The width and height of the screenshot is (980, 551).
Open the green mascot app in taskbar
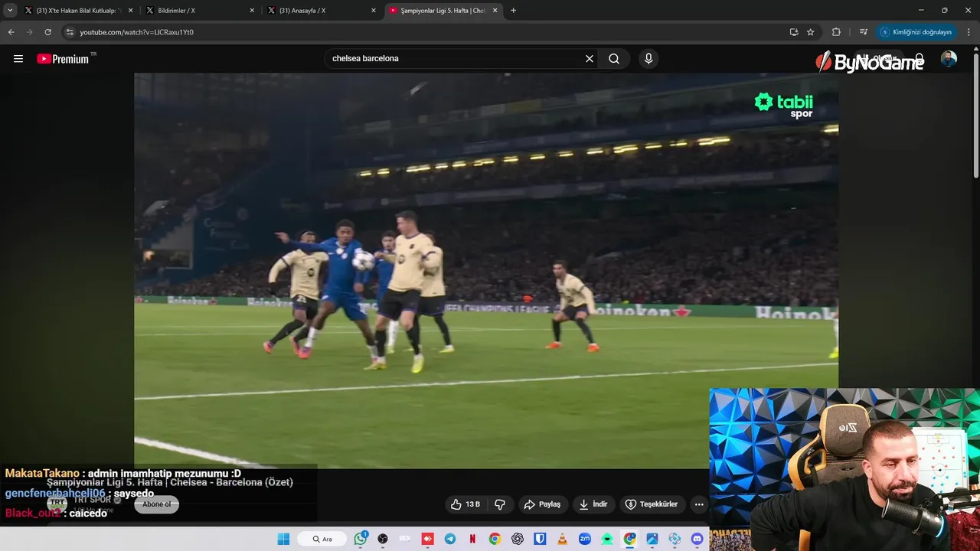(x=607, y=539)
